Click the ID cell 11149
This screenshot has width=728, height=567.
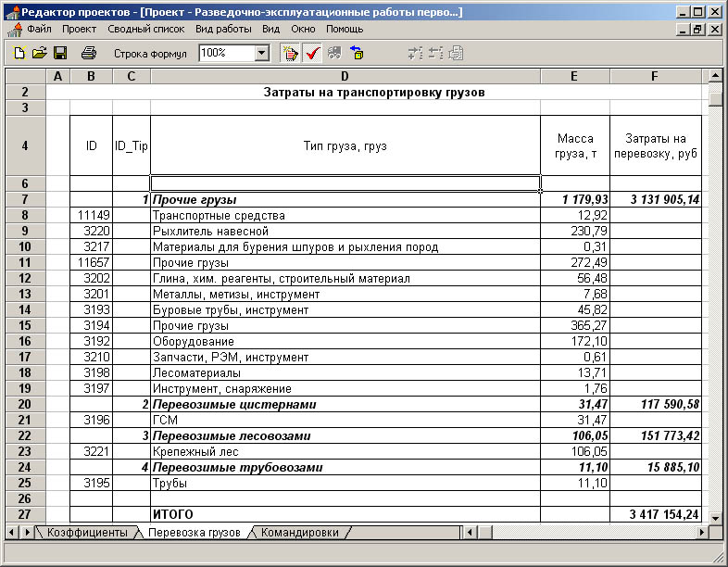92,216
